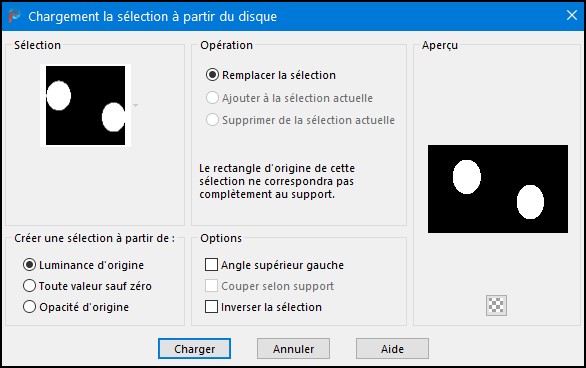Choose Ajouter à la sélection actuelle
The width and height of the screenshot is (586, 368).
[x=212, y=98]
